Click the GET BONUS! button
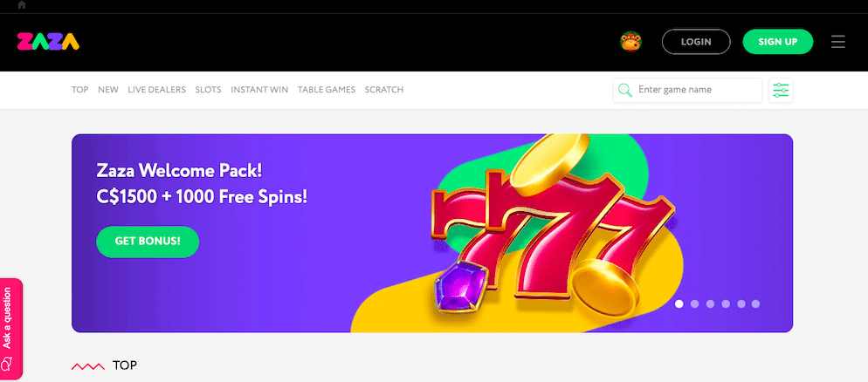868x382 pixels. (148, 242)
